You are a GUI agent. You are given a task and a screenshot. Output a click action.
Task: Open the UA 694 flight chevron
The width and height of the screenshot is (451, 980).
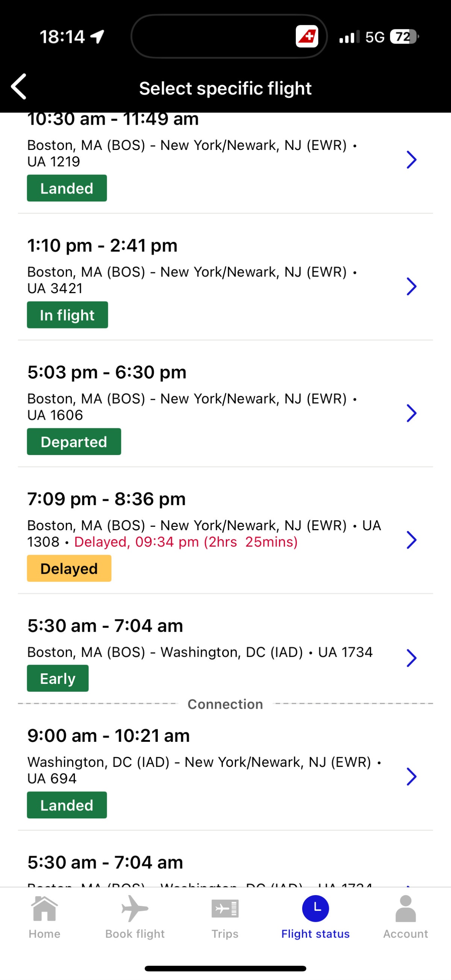412,776
